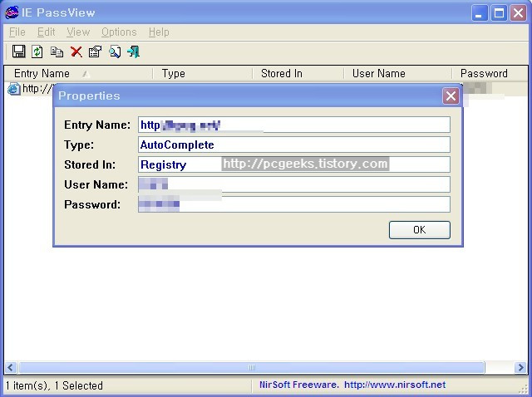The height and width of the screenshot is (397, 532).
Task: Click the red X Delete icon
Action: 76,51
